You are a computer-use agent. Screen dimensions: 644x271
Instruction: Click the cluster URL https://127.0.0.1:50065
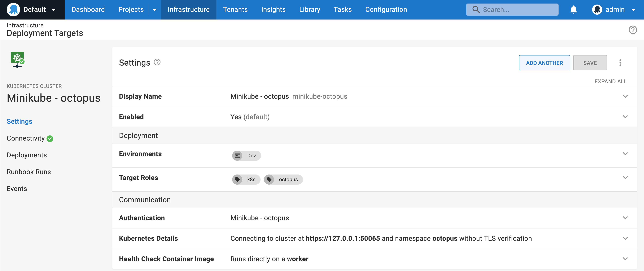tap(343, 239)
